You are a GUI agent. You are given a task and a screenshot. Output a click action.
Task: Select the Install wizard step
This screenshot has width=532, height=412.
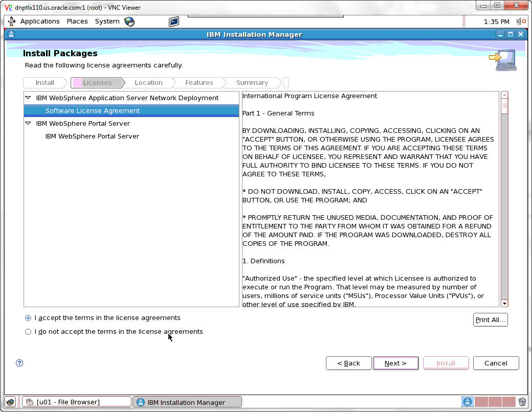tap(45, 83)
